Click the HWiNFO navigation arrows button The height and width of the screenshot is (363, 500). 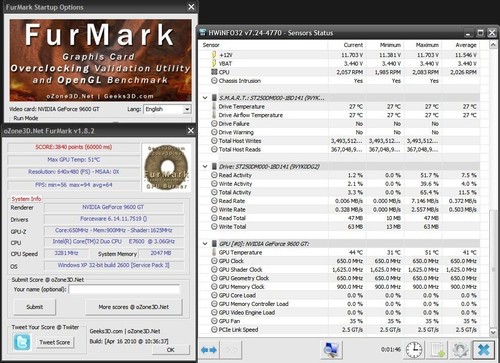(x=209, y=350)
